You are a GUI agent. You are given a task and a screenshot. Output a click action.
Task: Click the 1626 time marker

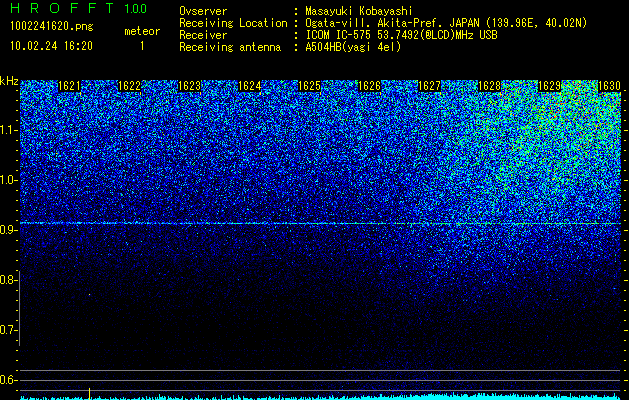[369, 86]
